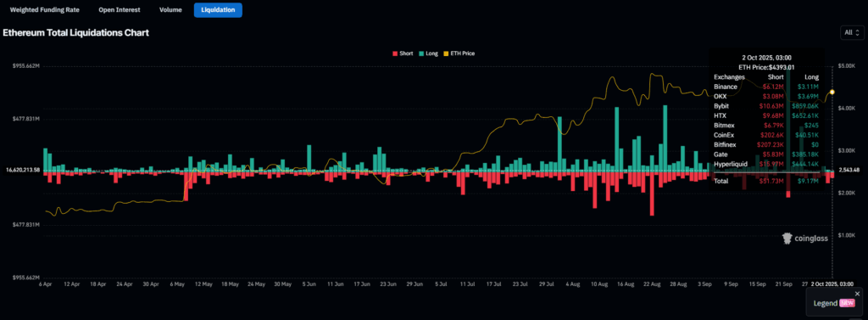Click OKX long value $3.69M
This screenshot has height=320, width=868.
808,97
